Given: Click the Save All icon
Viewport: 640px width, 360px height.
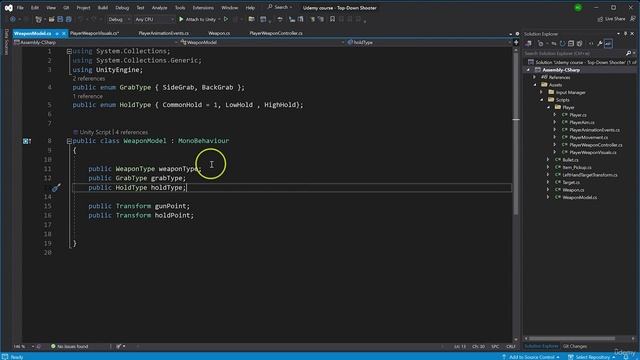Looking at the screenshot, I should [69, 19].
